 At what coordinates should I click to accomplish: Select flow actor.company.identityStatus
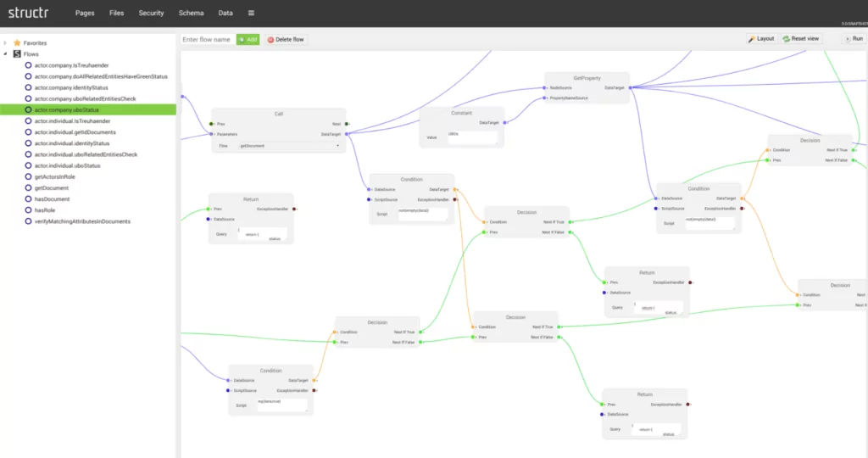click(71, 87)
